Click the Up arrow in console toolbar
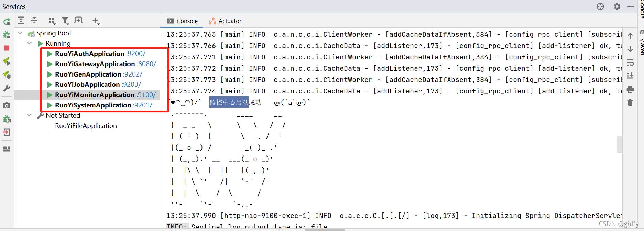The height and width of the screenshot is (231, 644). click(630, 36)
